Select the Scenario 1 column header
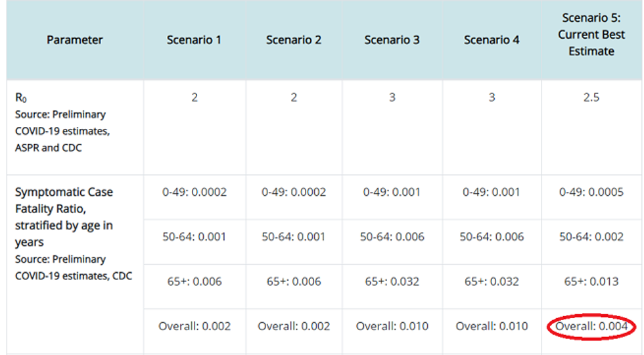The width and height of the screenshot is (644, 355). click(x=194, y=40)
